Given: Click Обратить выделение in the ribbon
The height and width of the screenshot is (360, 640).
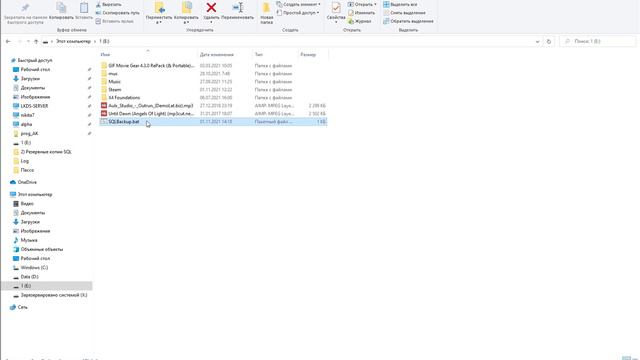Looking at the screenshot, I should 408,21.
